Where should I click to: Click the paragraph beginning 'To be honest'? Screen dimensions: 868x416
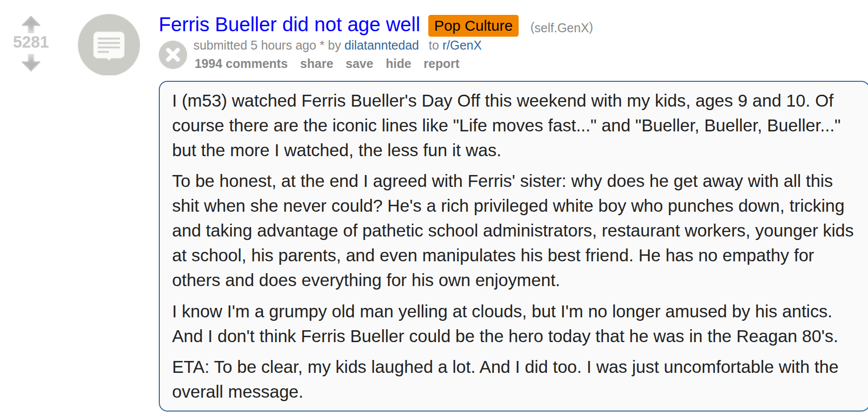click(513, 231)
